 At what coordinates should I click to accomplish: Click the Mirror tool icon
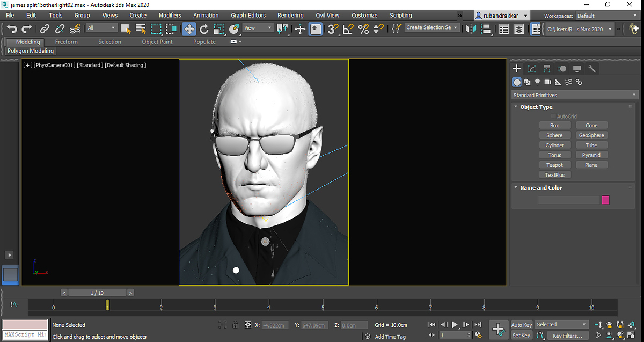coord(472,29)
